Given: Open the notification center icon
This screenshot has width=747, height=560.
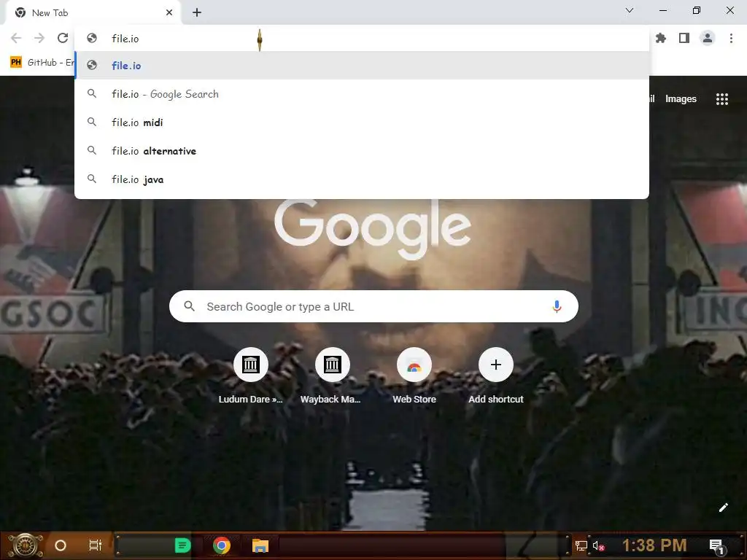Looking at the screenshot, I should point(718,547).
